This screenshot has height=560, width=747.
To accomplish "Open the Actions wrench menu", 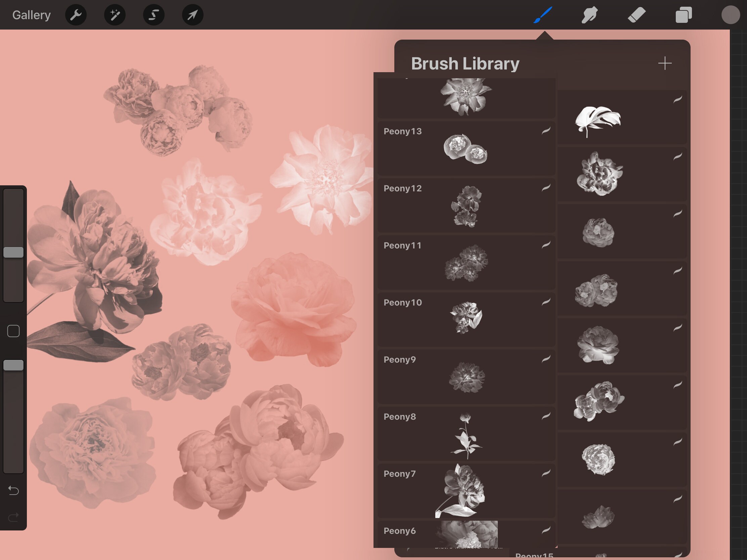I will point(76,15).
